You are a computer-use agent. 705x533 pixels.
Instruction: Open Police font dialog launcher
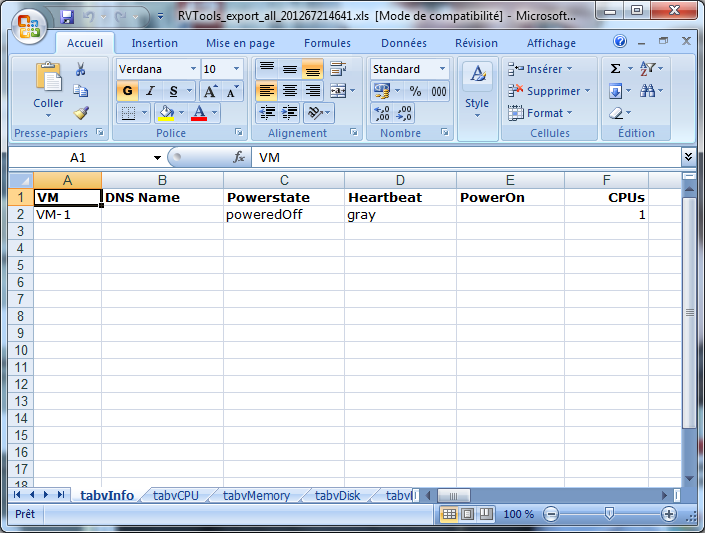click(x=239, y=132)
